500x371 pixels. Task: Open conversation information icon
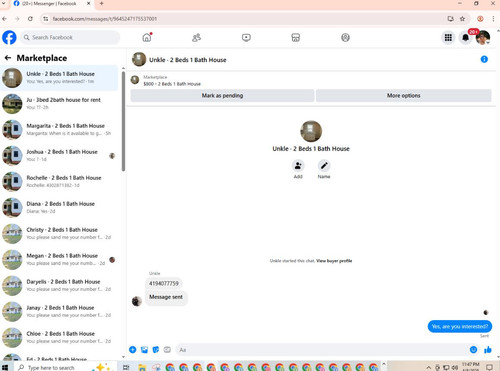pos(484,59)
